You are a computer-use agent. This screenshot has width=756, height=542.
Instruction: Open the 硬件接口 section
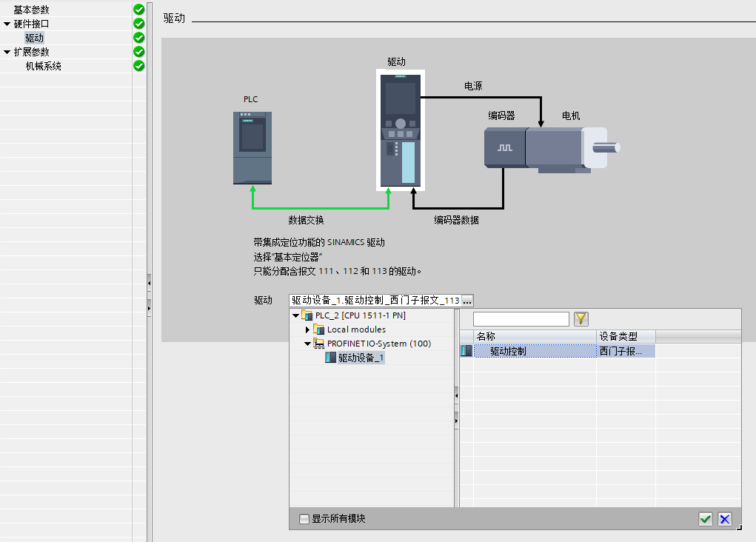pyautogui.click(x=31, y=24)
